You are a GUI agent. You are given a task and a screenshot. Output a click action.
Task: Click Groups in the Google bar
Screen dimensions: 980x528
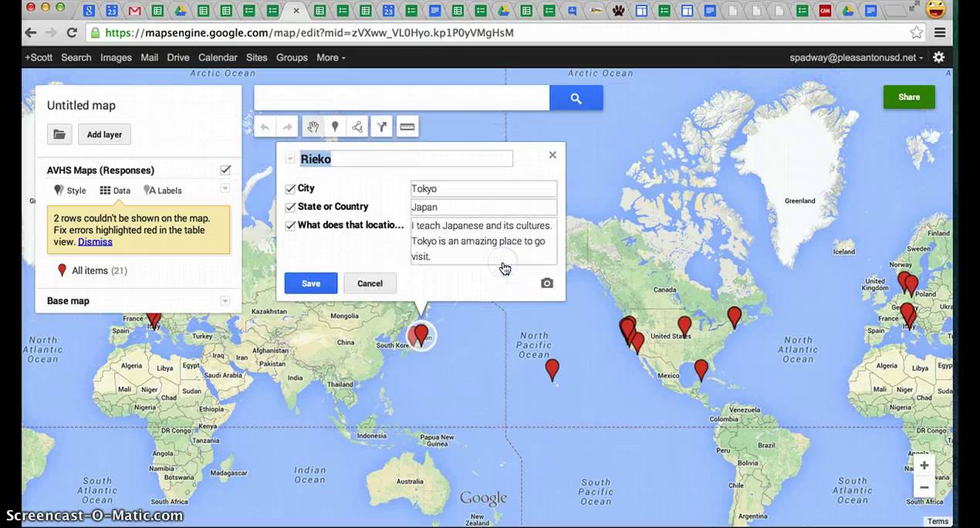292,57
